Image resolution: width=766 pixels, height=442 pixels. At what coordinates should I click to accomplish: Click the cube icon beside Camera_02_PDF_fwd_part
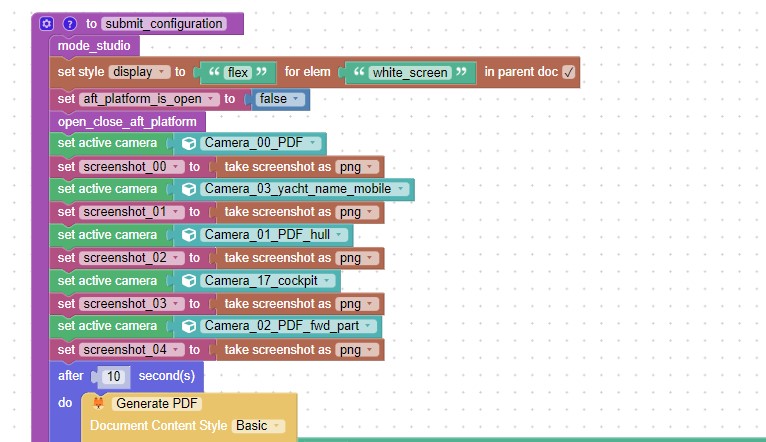[189, 326]
